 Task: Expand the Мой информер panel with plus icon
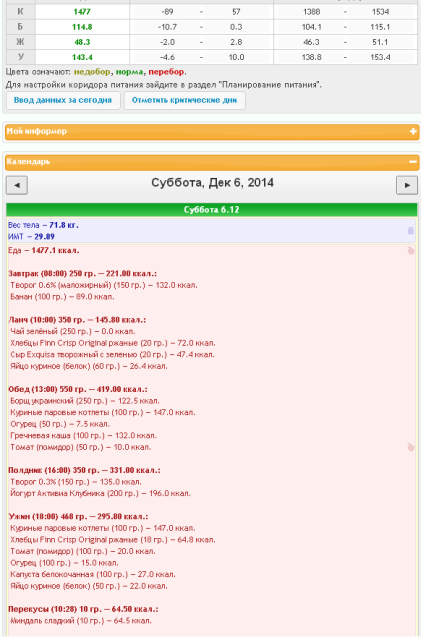[x=413, y=131]
